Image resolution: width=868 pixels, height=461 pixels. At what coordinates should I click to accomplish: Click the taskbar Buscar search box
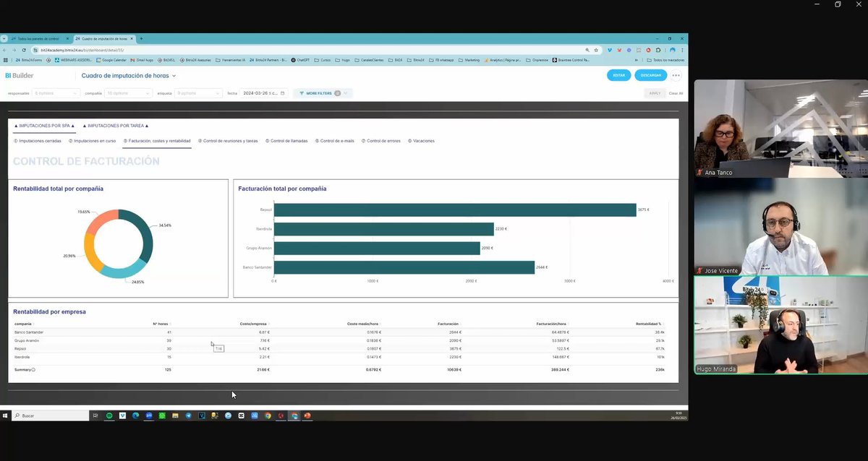51,415
